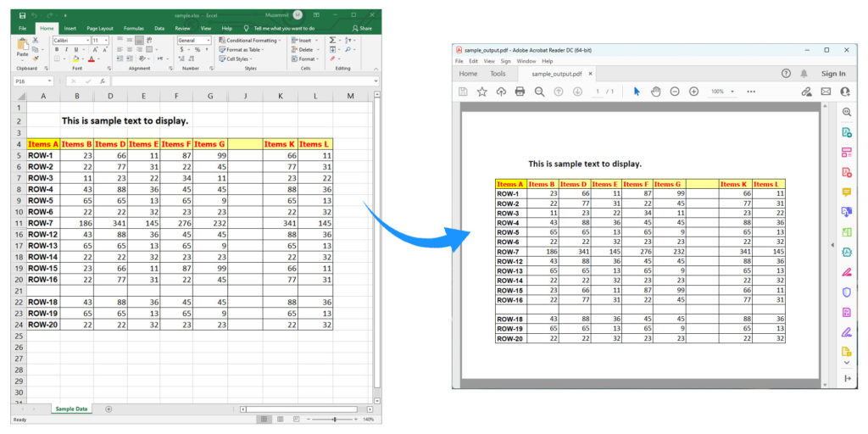Toggle Italic formatting in Excel Font group
Image resolution: width=868 pixels, height=434 pixels.
pos(65,50)
